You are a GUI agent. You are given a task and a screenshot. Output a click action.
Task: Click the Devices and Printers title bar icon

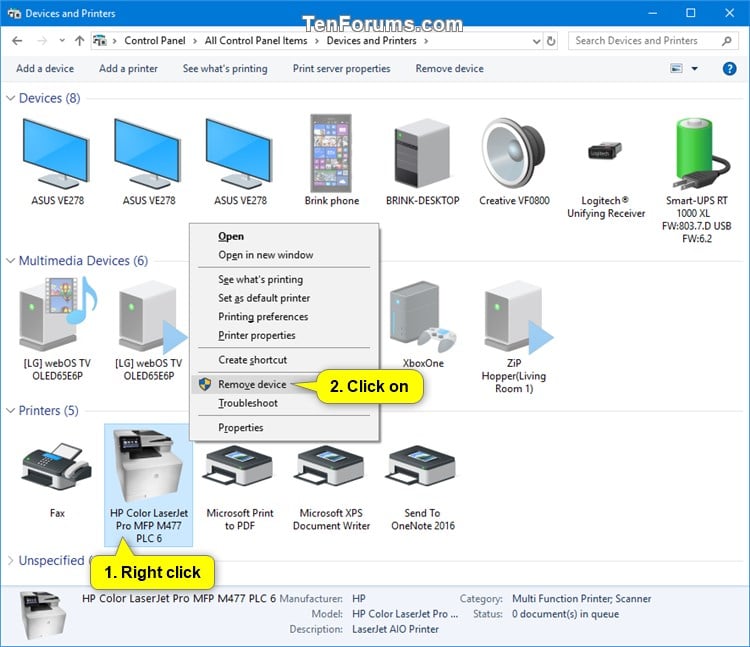pos(14,13)
